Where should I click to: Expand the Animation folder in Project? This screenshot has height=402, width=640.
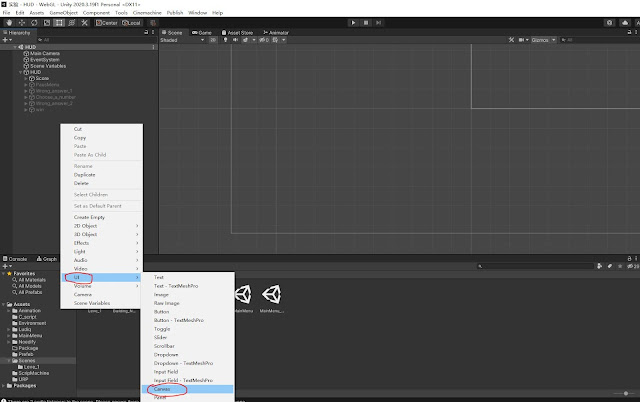pyautogui.click(x=9, y=311)
